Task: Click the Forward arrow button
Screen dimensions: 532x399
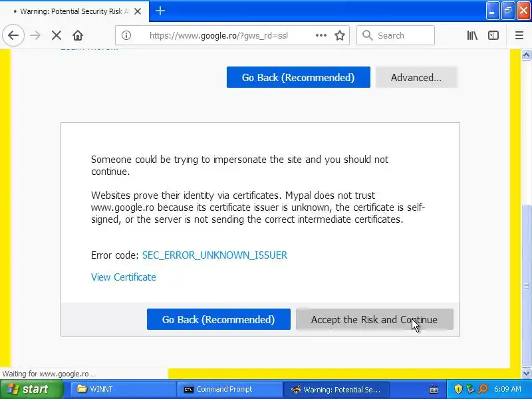Action: (x=35, y=35)
